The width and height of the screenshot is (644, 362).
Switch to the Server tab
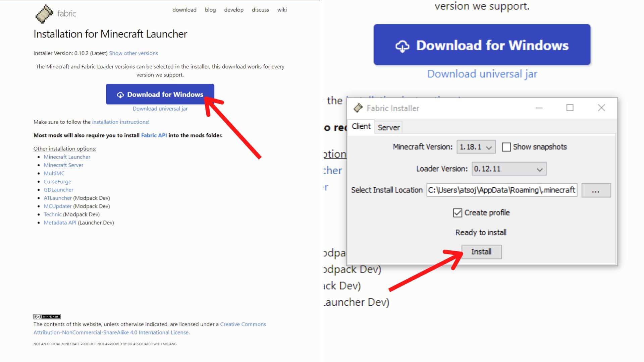388,127
